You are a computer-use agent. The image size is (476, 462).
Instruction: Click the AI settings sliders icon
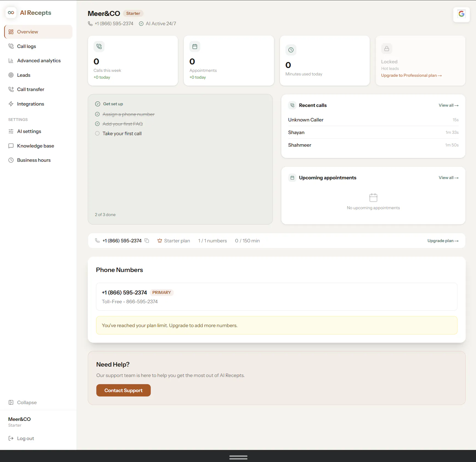(11, 131)
